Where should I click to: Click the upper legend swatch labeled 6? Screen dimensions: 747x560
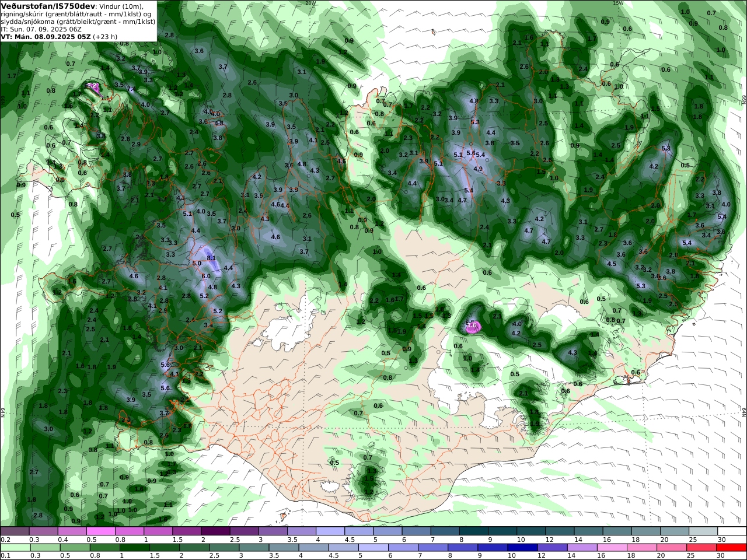coord(416,531)
